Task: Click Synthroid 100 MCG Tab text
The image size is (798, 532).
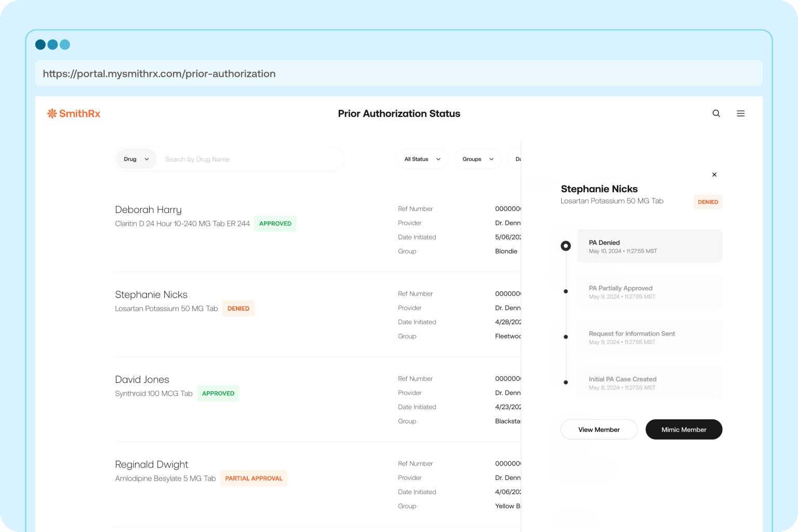Action: 154,393
